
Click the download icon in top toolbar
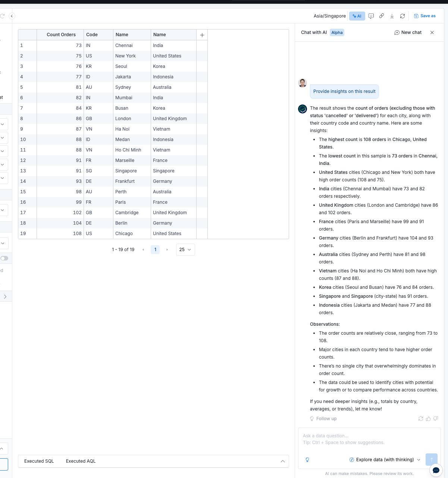click(392, 16)
